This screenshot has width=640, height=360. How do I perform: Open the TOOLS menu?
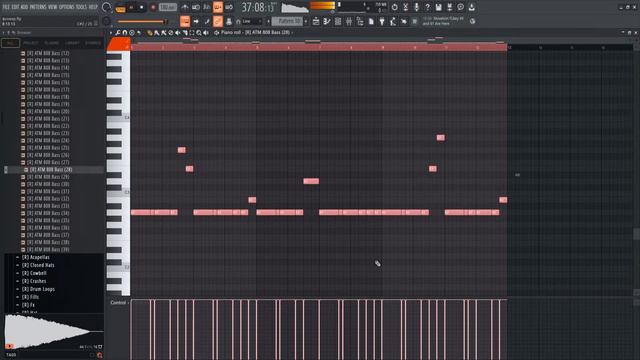click(x=81, y=7)
